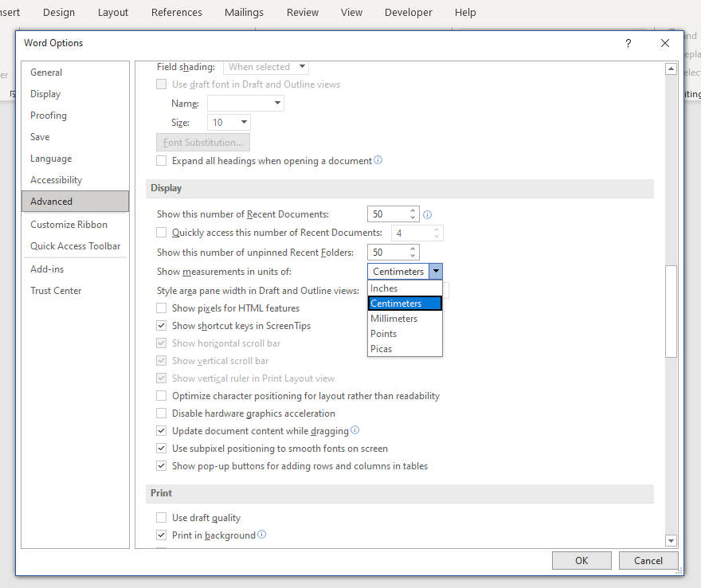Viewport: 701px width, 588px height.
Task: Open the References ribbon tab
Action: (177, 13)
